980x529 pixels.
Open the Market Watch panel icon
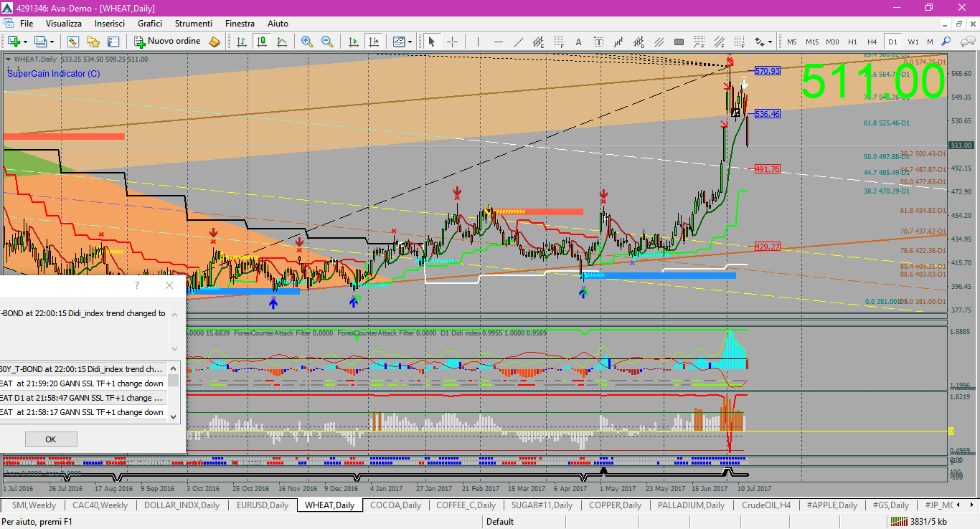pyautogui.click(x=73, y=42)
